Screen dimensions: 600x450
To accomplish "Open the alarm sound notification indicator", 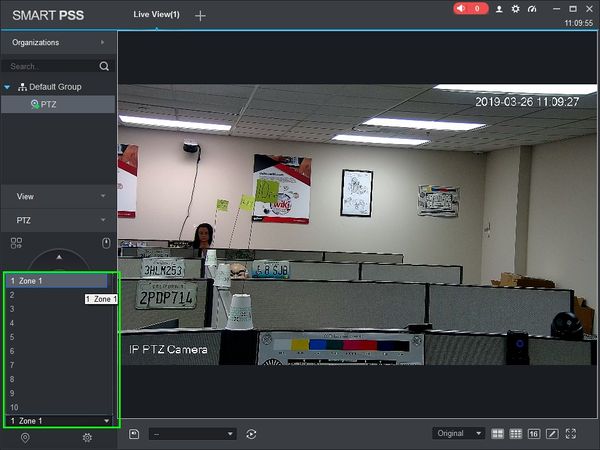I will 471,8.
